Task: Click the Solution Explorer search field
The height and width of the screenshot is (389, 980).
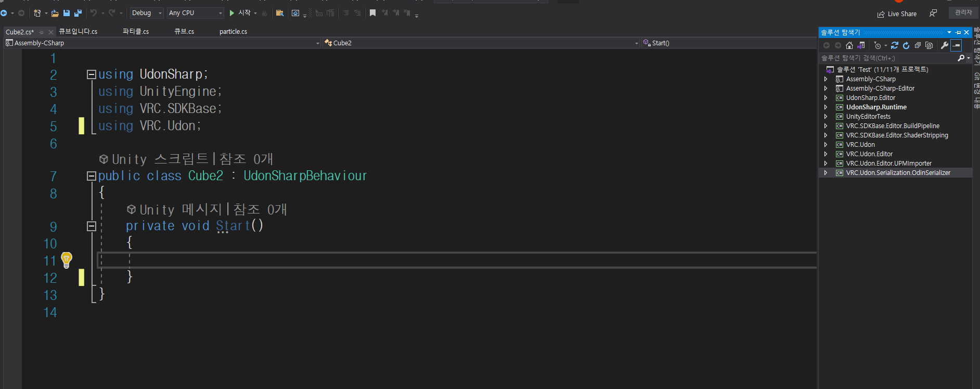Action: tap(887, 58)
